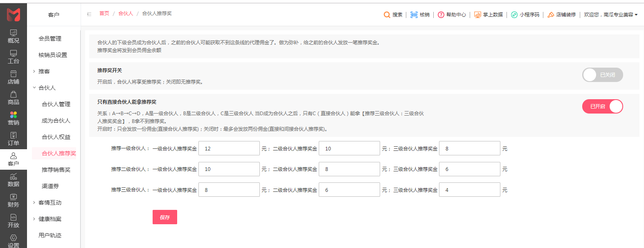Image resolution: width=644 pixels, height=248 pixels.
Task: Turn off the 只有直接合伙人能拿推荐奖 switch (已开启)
Action: [602, 107]
